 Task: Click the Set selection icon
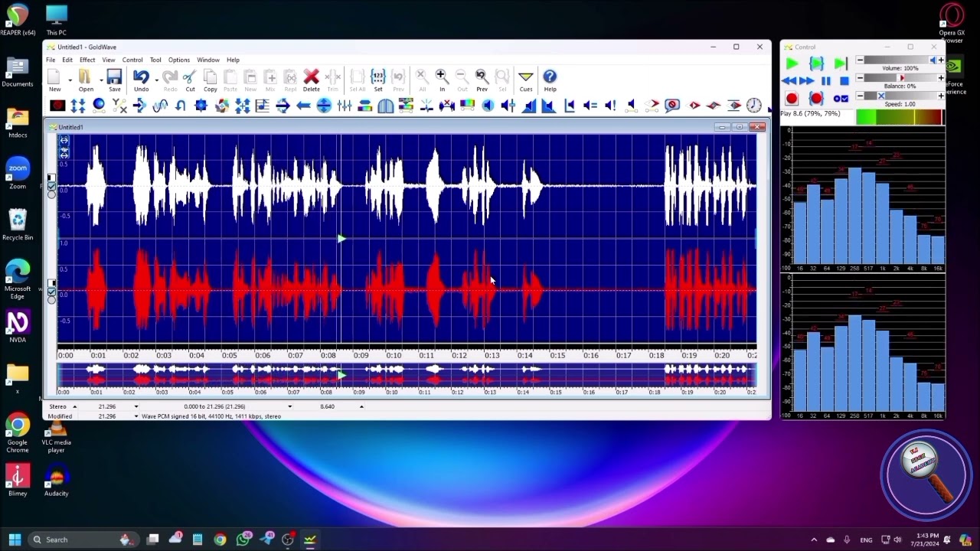377,80
